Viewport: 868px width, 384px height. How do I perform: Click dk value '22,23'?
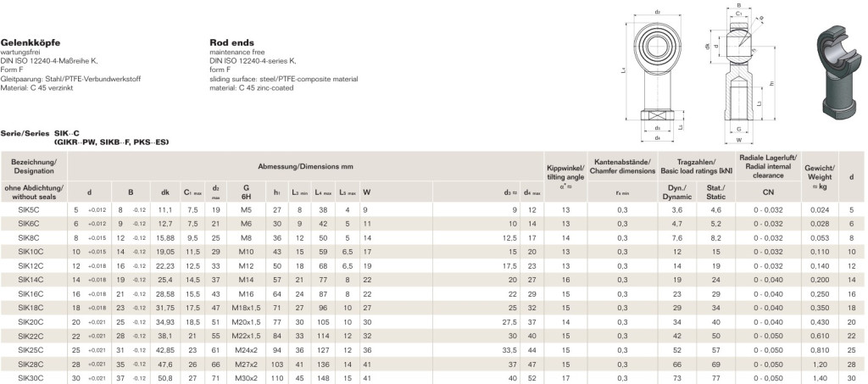165,265
